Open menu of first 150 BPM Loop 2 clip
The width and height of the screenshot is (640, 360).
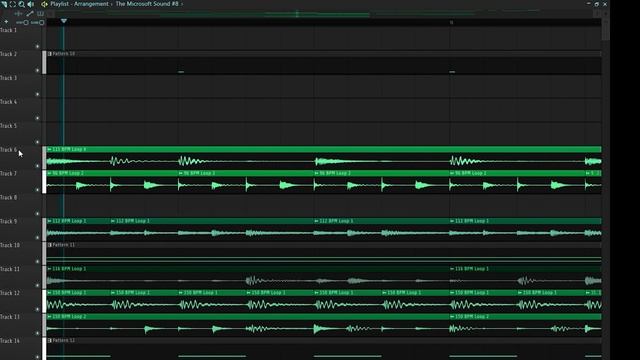coord(49,316)
